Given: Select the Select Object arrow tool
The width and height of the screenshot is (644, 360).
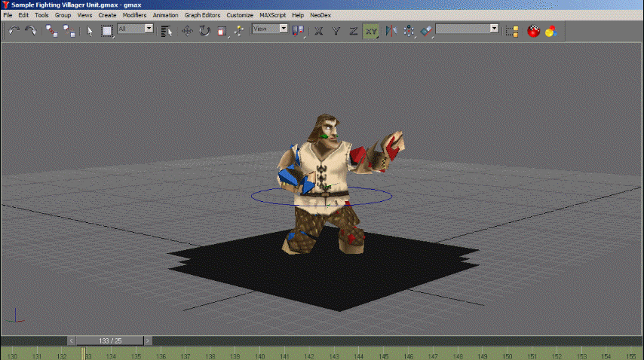Looking at the screenshot, I should pyautogui.click(x=90, y=31).
